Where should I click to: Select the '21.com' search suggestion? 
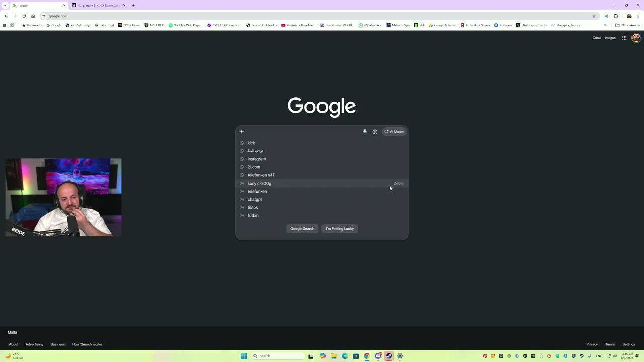322,167
